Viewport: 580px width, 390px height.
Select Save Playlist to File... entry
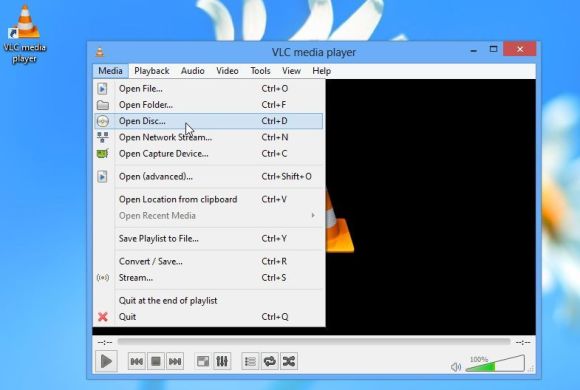(x=209, y=239)
